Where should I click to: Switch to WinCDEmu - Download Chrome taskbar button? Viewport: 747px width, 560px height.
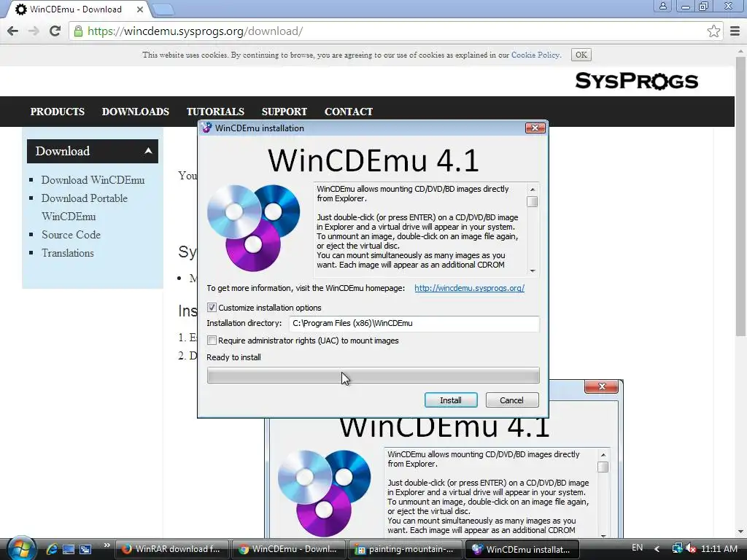click(x=289, y=549)
